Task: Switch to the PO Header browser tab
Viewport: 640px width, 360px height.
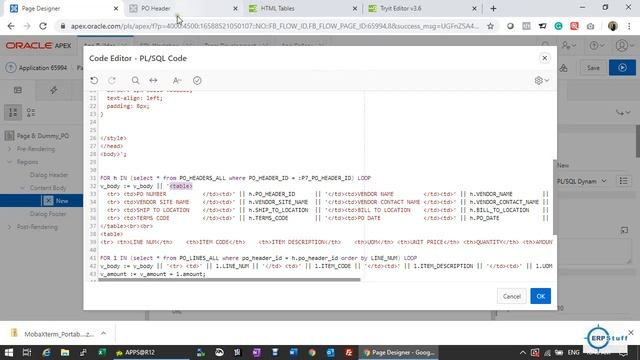Action: click(x=183, y=8)
